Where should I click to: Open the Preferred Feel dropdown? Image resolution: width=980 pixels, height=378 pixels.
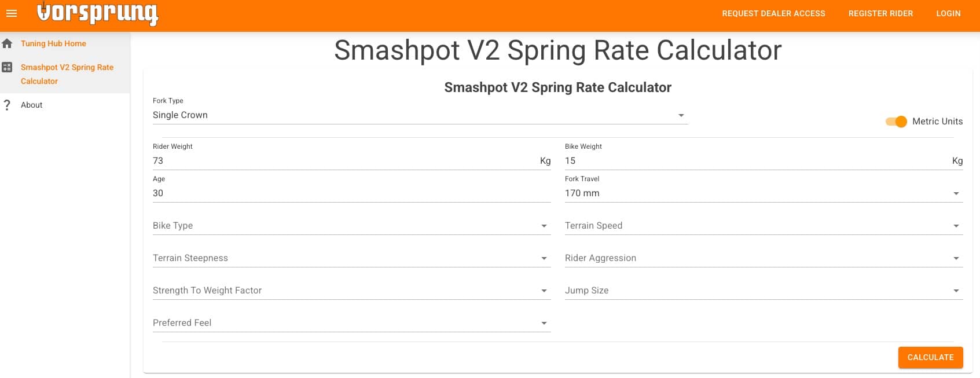[x=351, y=323]
